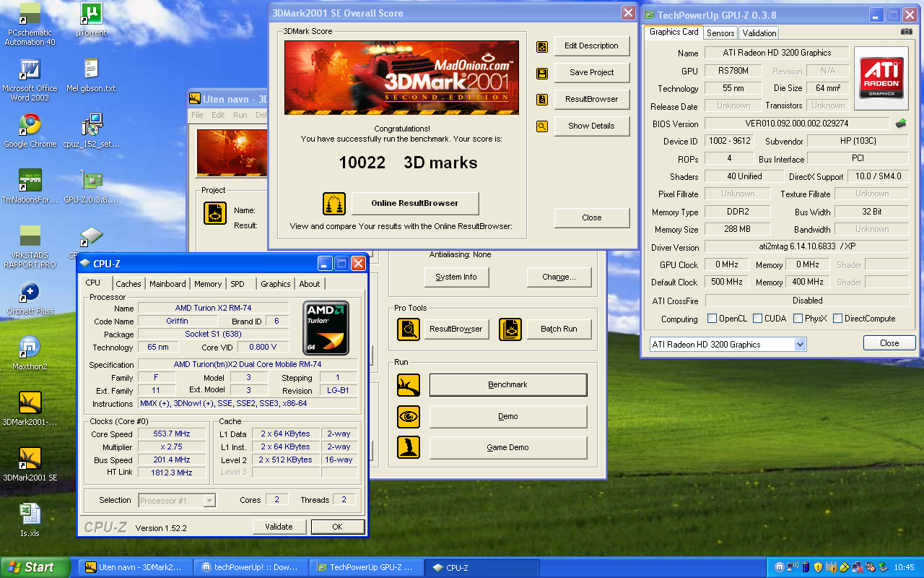Click the Online ResultBrowser tree icon
The height and width of the screenshot is (578, 924).
coord(334,204)
